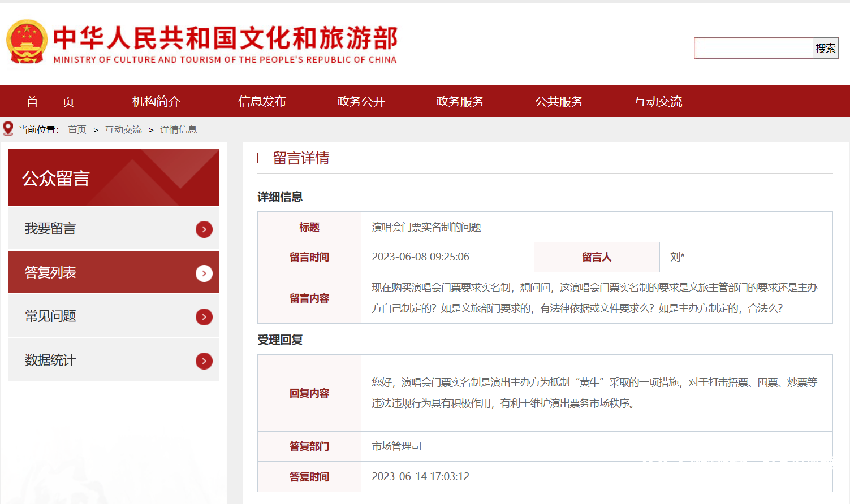Click the 留言人 label cell
This screenshot has height=504, width=850.
click(597, 257)
